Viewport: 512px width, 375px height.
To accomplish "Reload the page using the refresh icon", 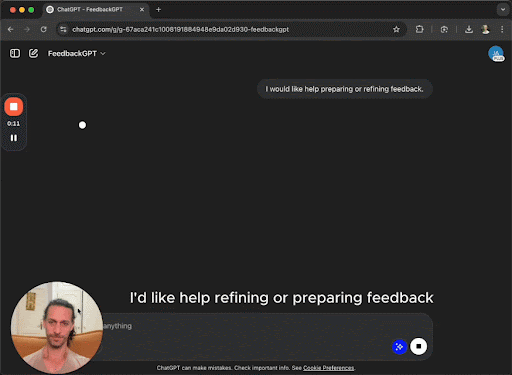I will click(x=44, y=29).
